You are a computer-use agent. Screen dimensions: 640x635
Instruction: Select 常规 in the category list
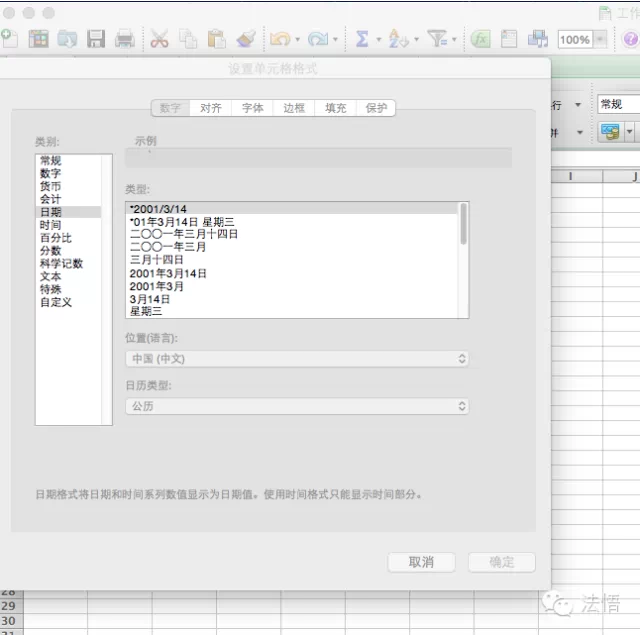68,160
